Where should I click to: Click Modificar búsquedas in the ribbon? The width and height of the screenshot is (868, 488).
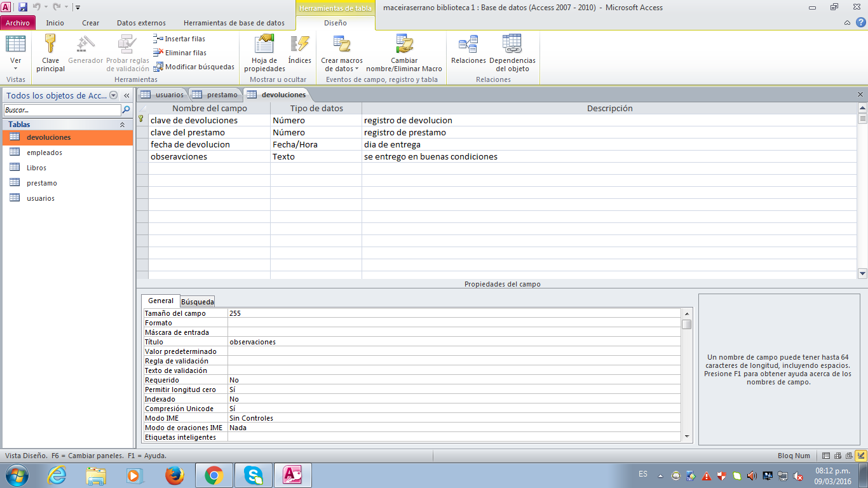click(x=194, y=67)
